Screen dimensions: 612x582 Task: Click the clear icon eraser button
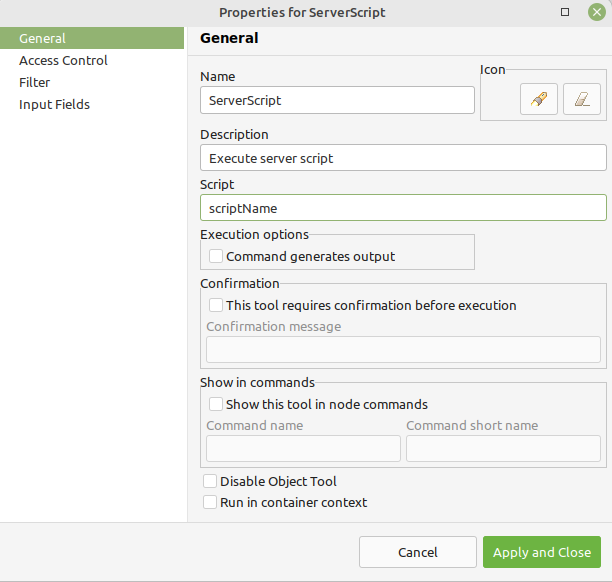(x=581, y=100)
